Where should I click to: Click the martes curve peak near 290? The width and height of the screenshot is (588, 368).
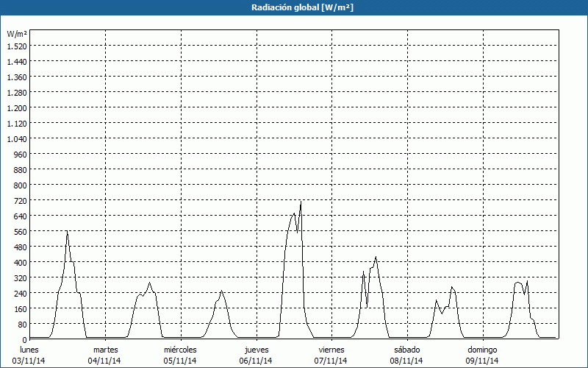149,283
